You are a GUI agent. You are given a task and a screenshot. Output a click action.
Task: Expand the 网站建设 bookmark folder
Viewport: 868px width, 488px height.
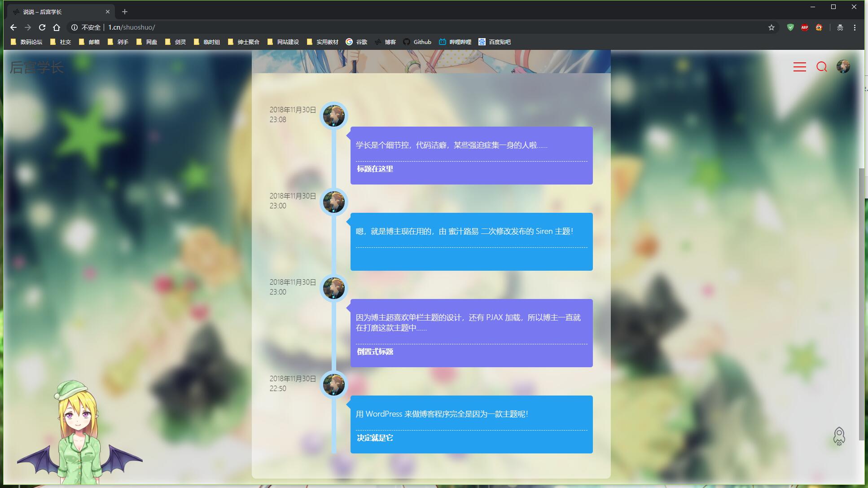[283, 42]
